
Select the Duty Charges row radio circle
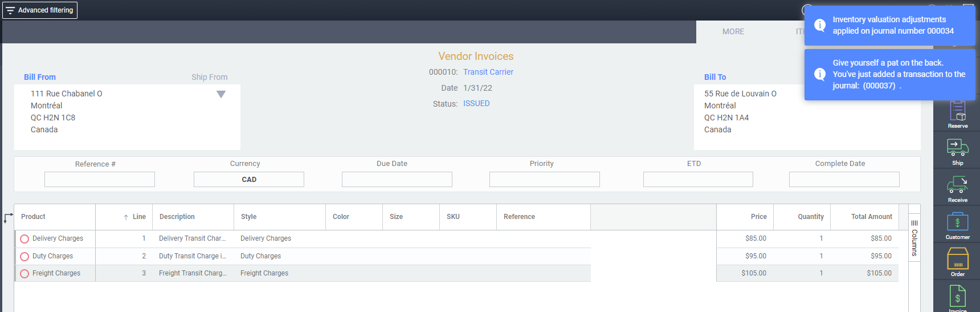pyautogui.click(x=24, y=257)
